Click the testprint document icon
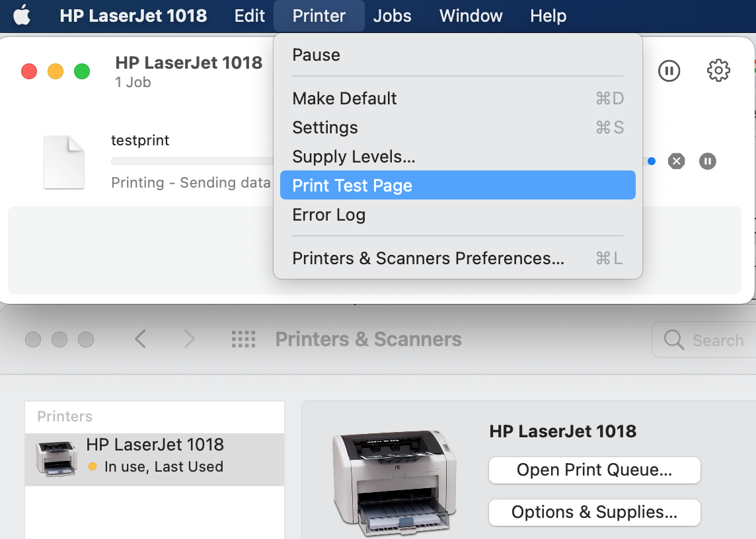 [x=64, y=162]
